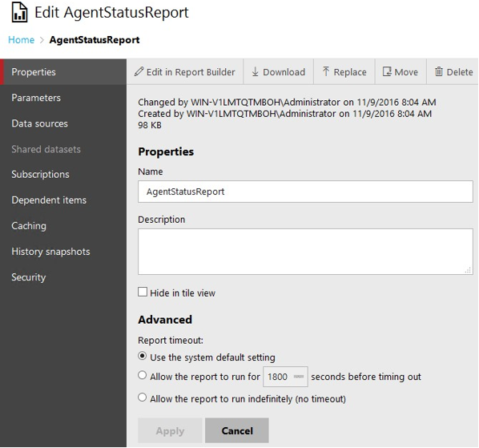This screenshot has width=479, height=448.
Task: Click the Download arrow icon
Action: tap(255, 72)
